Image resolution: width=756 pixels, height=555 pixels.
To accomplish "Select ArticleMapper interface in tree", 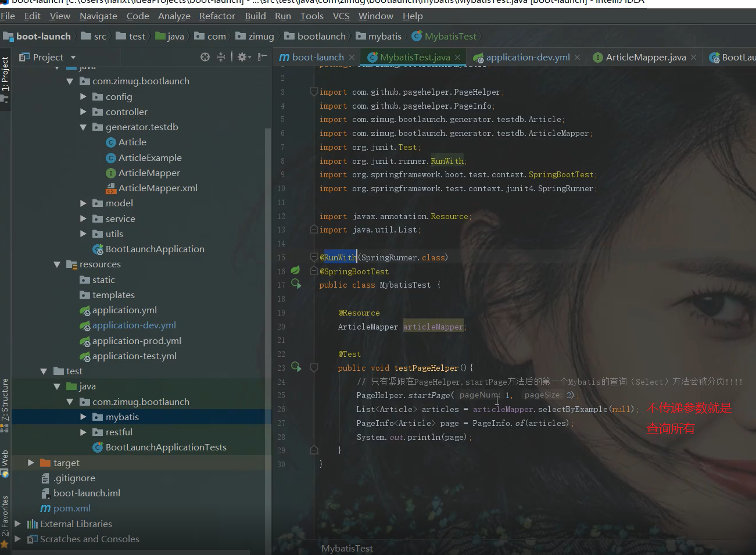I will click(143, 173).
